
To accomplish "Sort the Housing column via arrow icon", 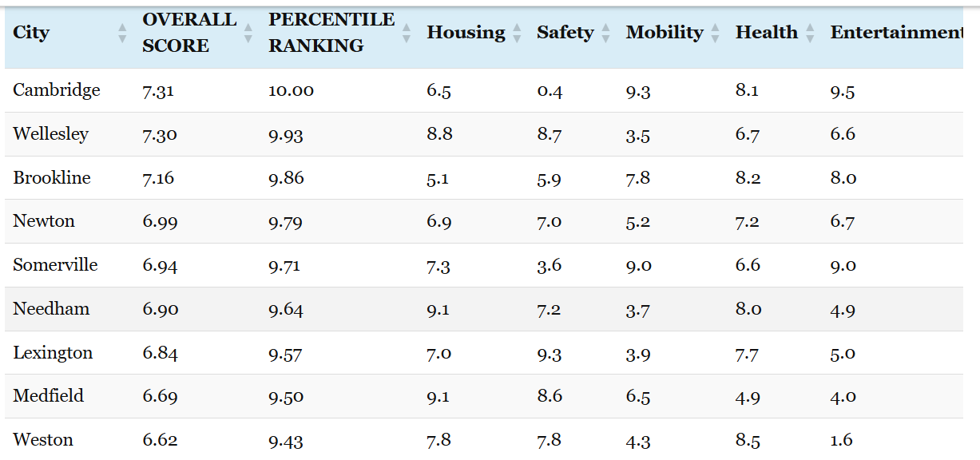I will tap(517, 33).
